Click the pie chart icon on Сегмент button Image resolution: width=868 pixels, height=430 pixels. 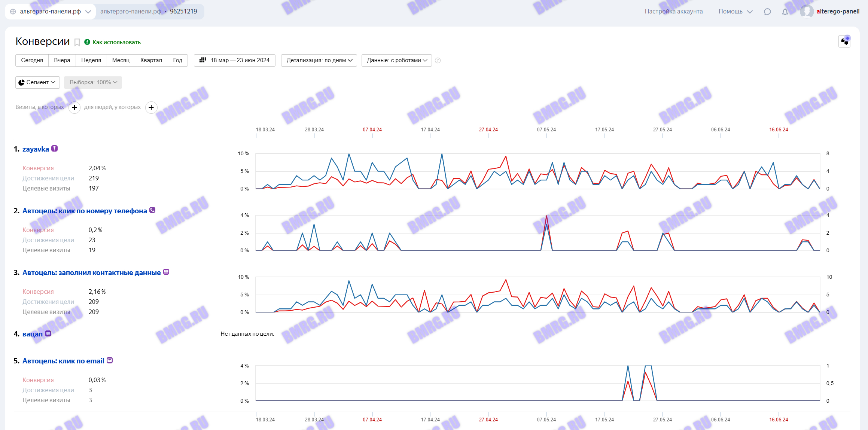(21, 82)
